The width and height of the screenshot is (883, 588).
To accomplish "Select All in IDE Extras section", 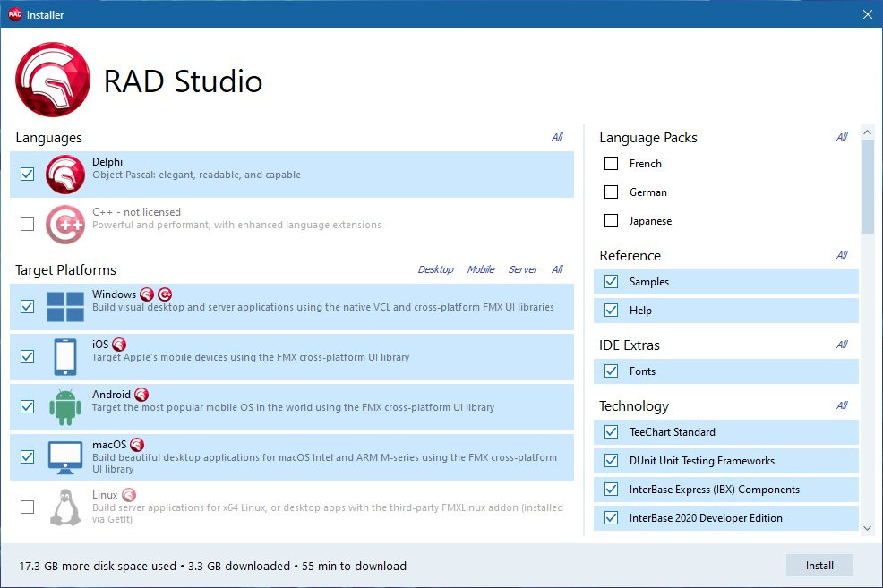I will pos(842,345).
